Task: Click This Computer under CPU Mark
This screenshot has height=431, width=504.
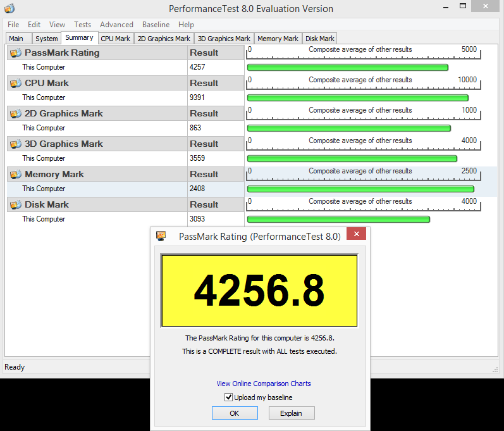Action: click(x=44, y=97)
